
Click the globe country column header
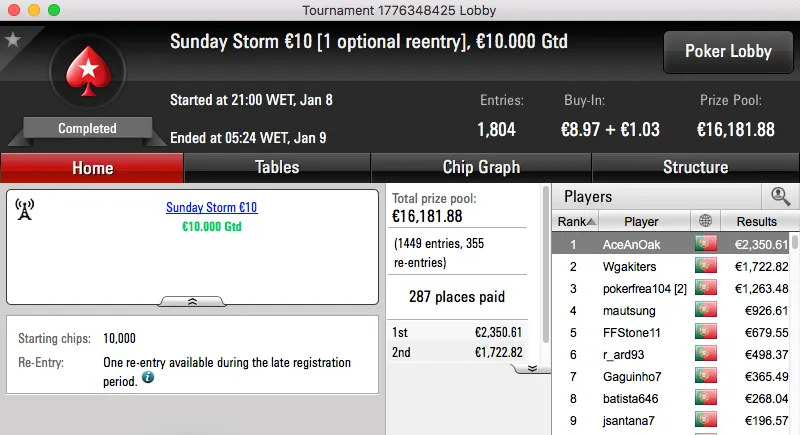(x=707, y=221)
